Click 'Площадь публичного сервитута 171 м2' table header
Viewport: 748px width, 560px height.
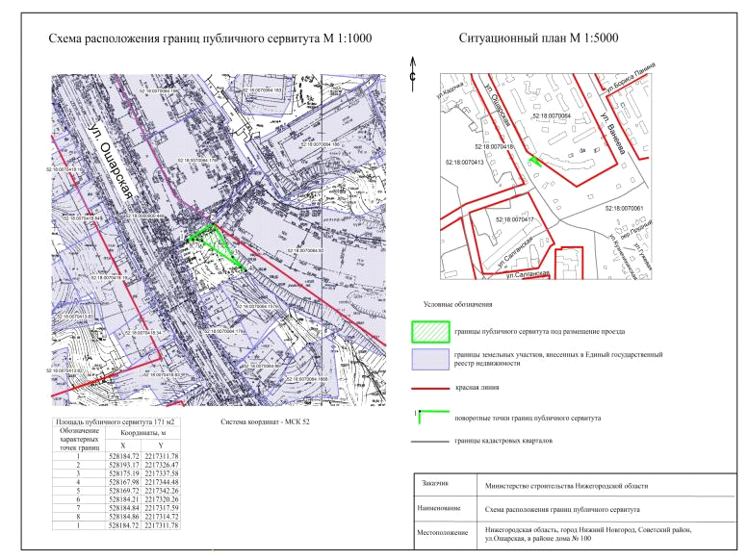tap(116, 422)
